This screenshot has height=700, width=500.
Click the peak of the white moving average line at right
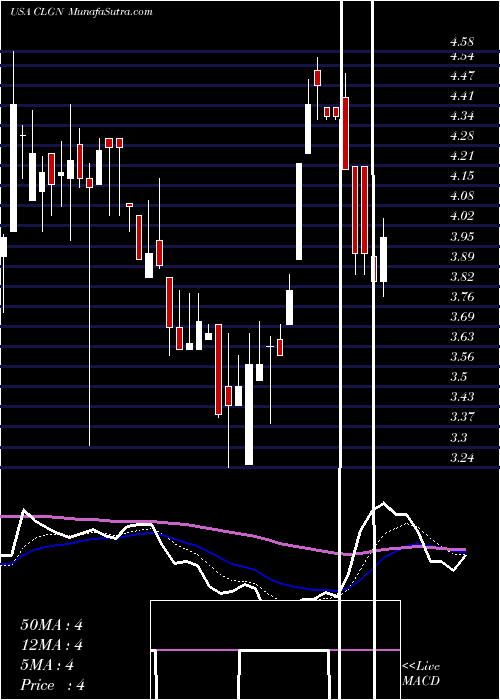(x=383, y=503)
